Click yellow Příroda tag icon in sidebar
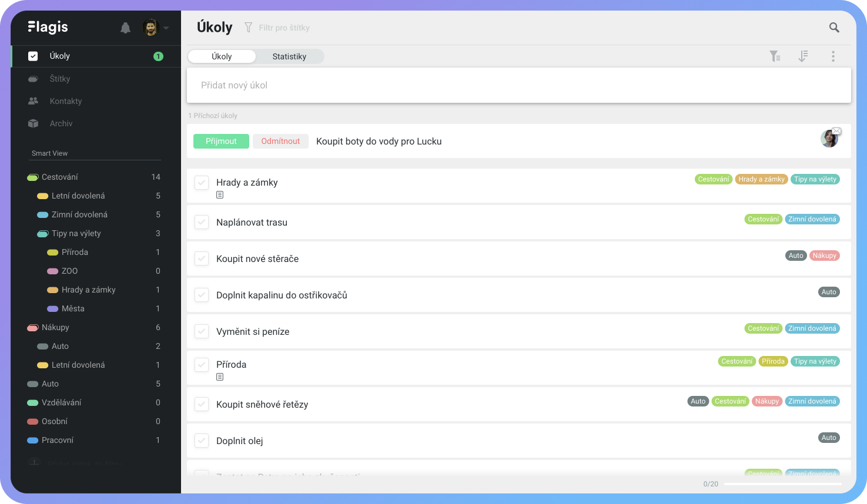The width and height of the screenshot is (867, 504). (52, 252)
